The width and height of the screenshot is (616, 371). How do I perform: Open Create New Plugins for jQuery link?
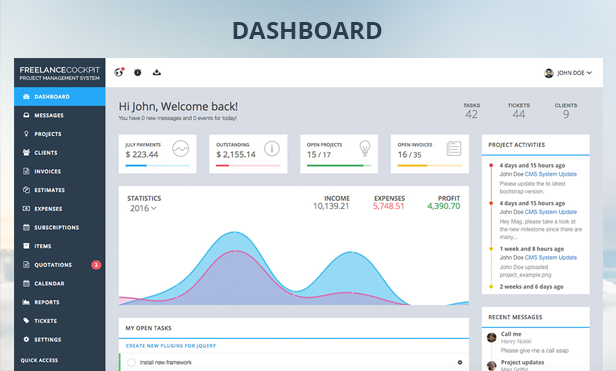(171, 346)
